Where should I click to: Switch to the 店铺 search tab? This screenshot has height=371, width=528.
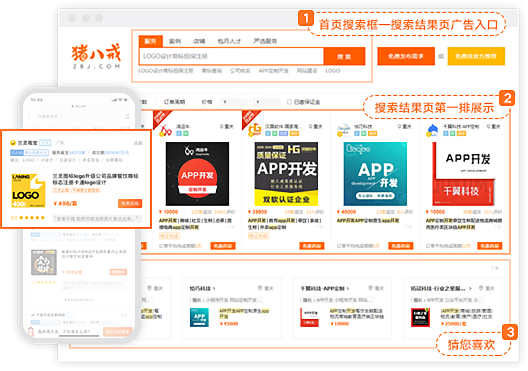(199, 41)
